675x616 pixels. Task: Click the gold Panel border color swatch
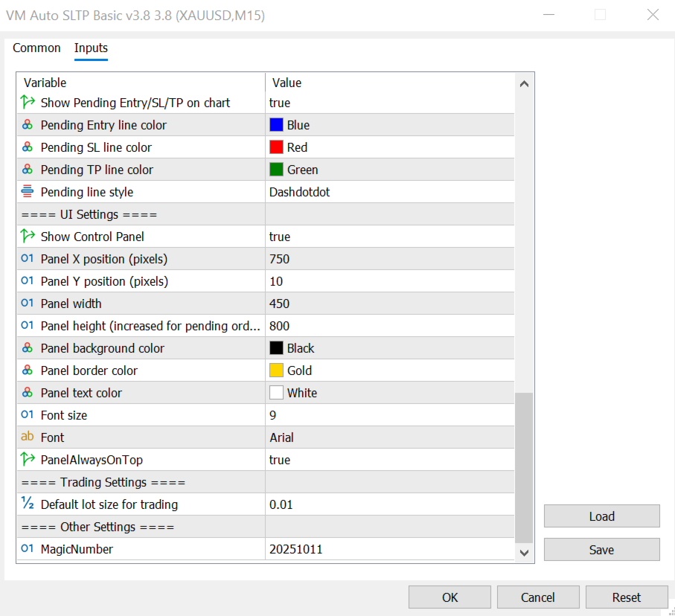pyautogui.click(x=276, y=370)
